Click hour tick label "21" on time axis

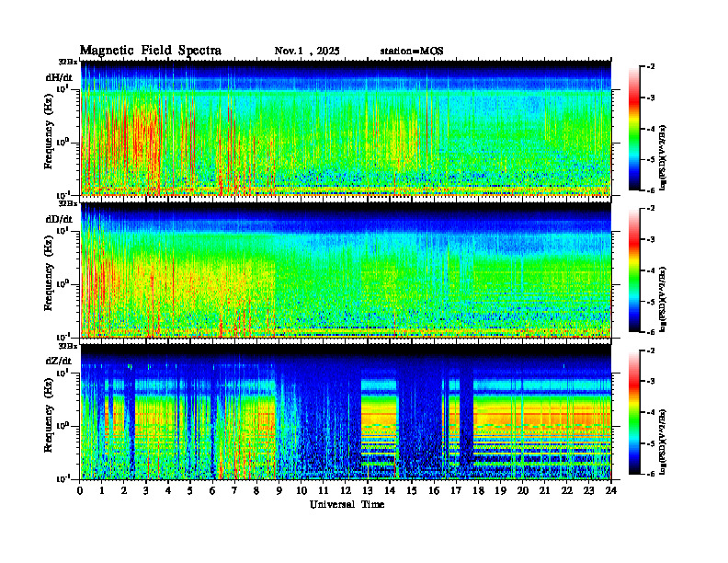tap(544, 490)
